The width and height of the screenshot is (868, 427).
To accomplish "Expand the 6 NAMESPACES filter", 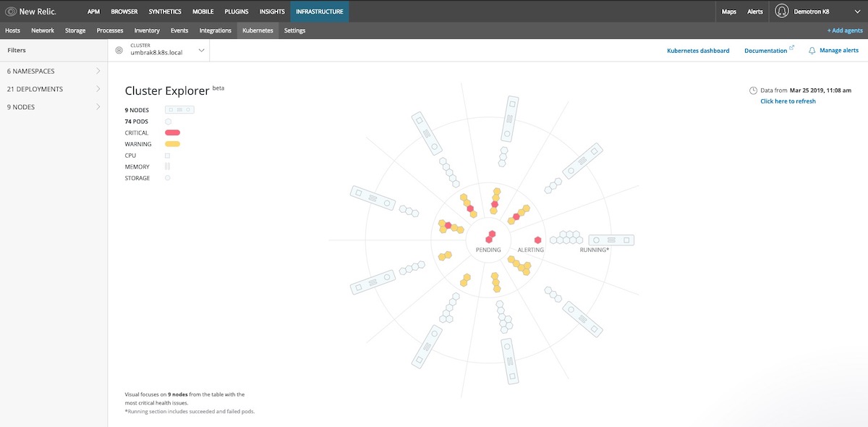I will point(54,71).
